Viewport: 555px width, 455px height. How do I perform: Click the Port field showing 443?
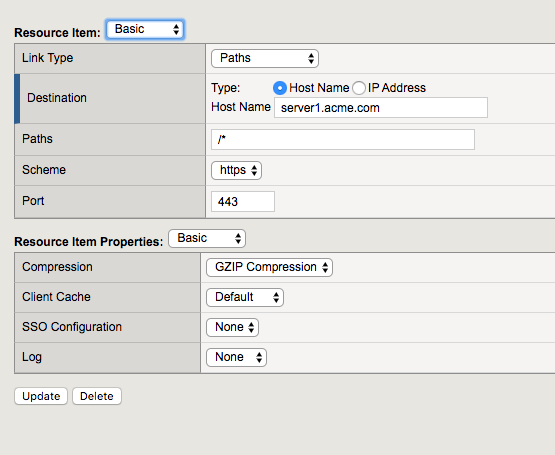[243, 201]
